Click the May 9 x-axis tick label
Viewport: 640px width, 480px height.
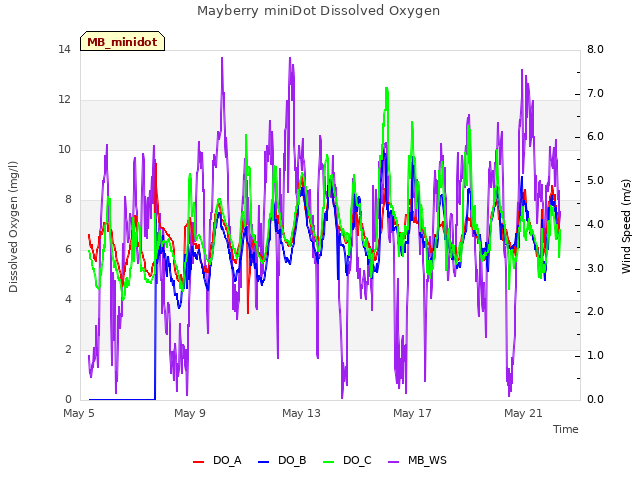tap(190, 413)
